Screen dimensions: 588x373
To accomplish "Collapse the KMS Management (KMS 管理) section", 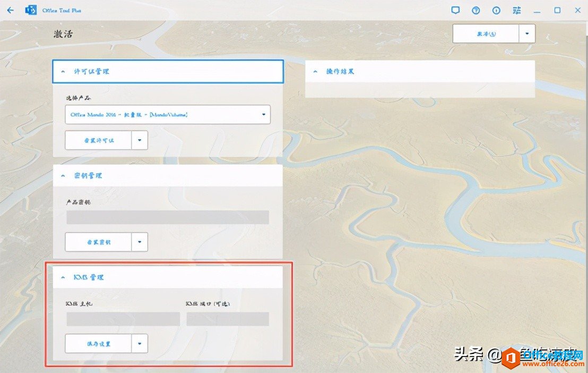I will click(x=63, y=277).
